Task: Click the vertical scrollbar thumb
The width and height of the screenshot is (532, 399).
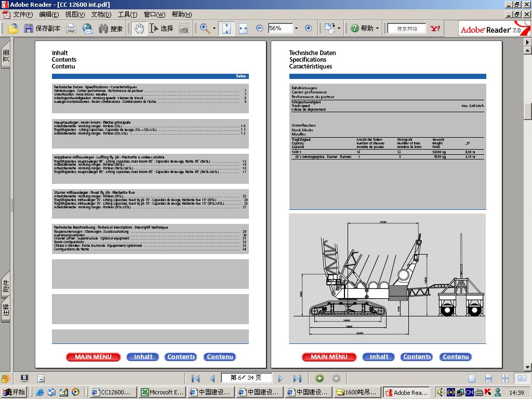Action: click(527, 111)
